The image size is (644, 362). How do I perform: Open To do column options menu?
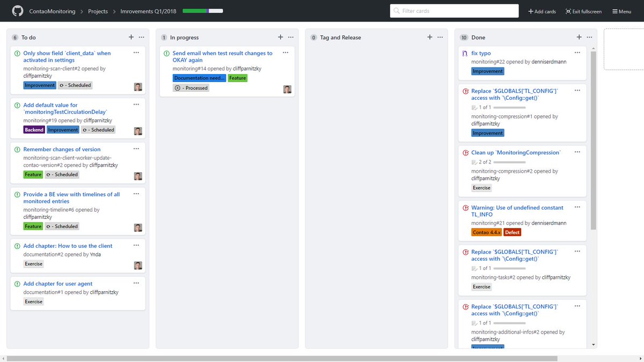(141, 37)
